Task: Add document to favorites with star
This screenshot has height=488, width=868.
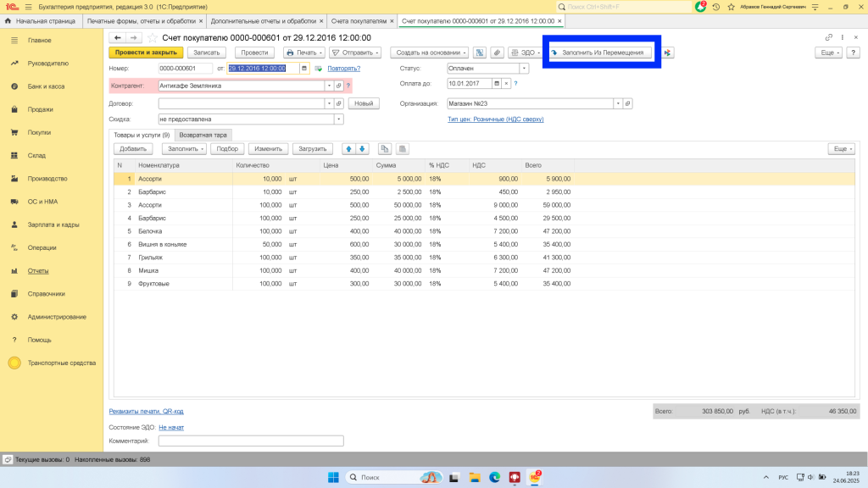Action: click(x=153, y=37)
